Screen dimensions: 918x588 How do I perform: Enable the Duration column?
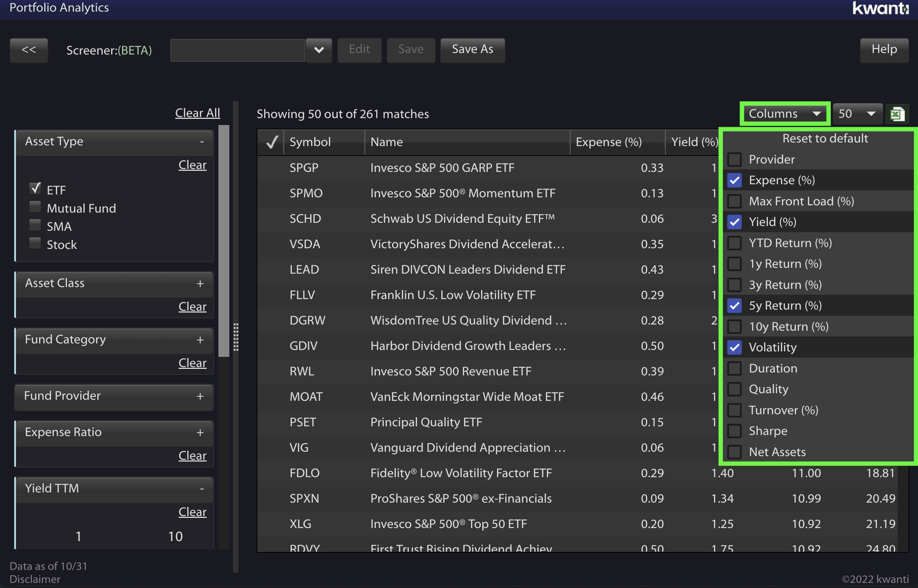pyautogui.click(x=734, y=368)
